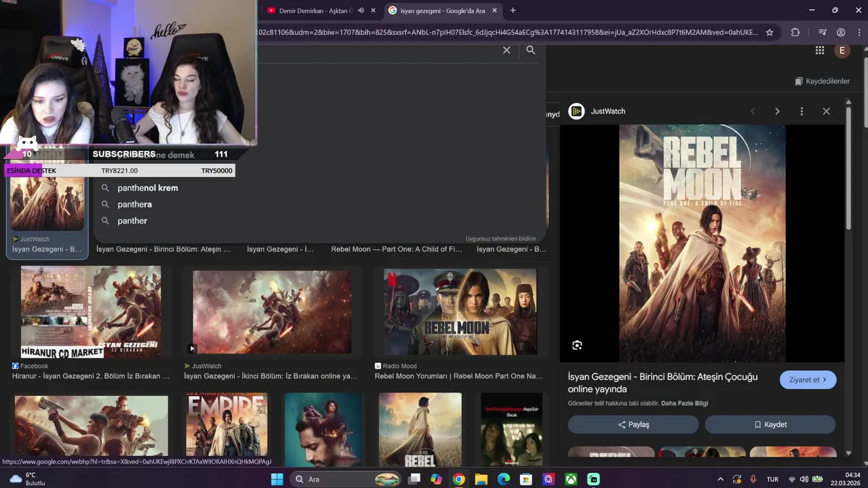The image size is (868, 488).
Task: Open the Xbox app on the taskbar
Action: pos(571,479)
